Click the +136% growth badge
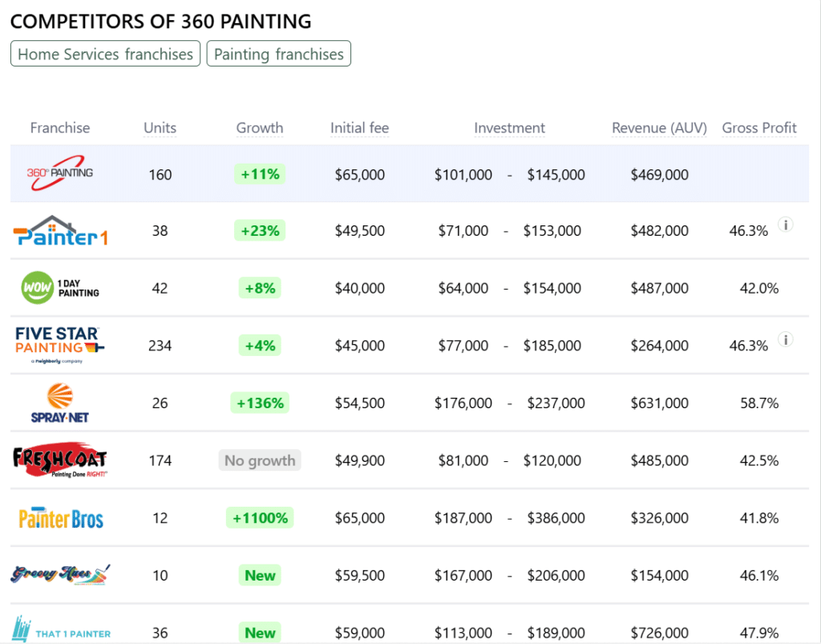The image size is (821, 644). [x=260, y=403]
